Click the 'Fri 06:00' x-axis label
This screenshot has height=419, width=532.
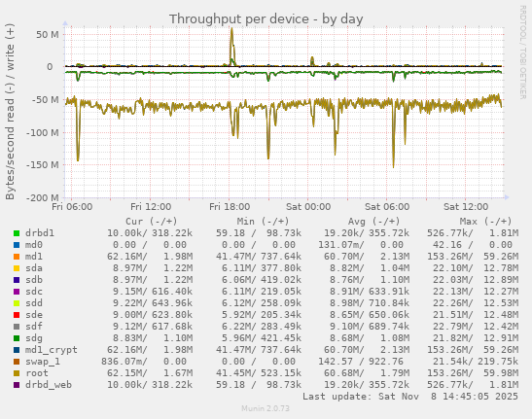click(x=72, y=207)
